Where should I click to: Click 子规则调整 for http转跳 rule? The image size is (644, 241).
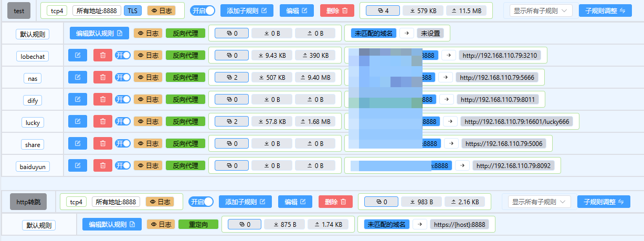(604, 202)
